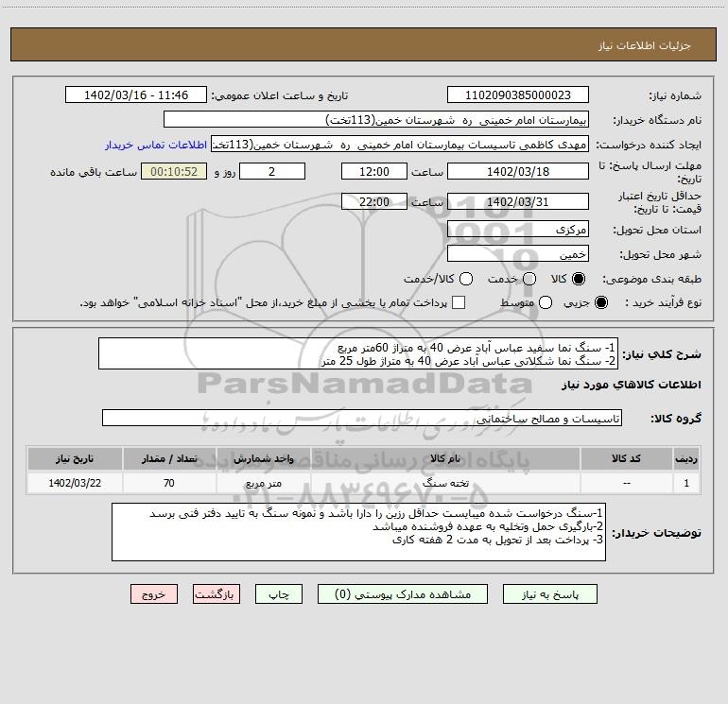Click the تخته سنگ item name cell

coord(445,483)
